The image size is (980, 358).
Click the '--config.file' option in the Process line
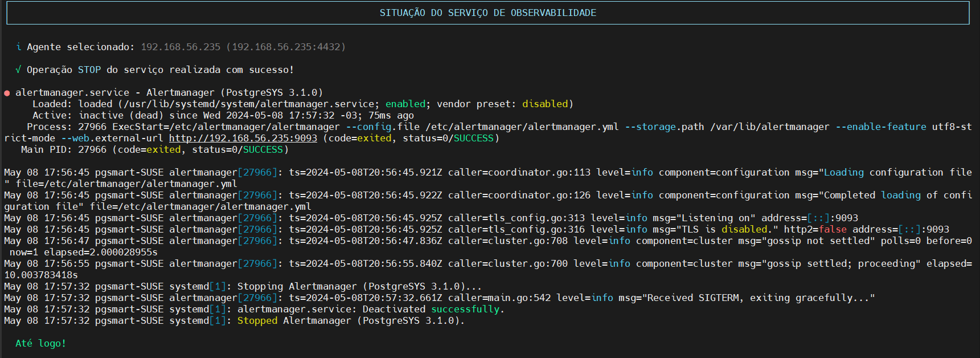383,127
